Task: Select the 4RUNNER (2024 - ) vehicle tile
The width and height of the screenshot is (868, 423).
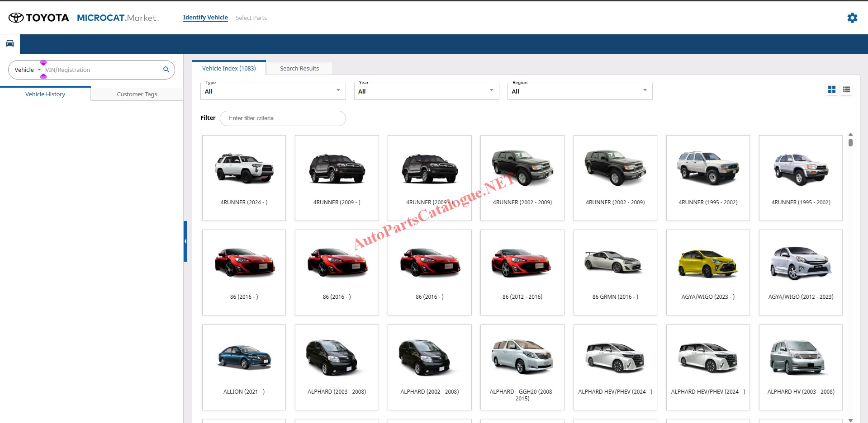Action: (244, 178)
